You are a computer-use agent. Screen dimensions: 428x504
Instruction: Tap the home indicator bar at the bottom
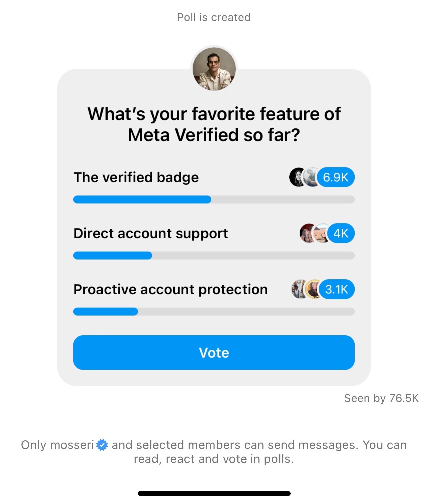pyautogui.click(x=214, y=493)
